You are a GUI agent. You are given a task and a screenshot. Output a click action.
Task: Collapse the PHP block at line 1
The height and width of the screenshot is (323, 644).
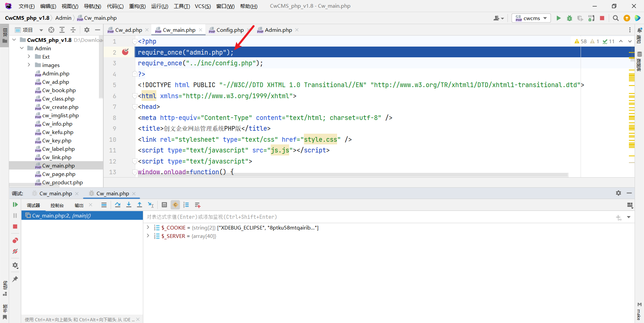tap(135, 42)
